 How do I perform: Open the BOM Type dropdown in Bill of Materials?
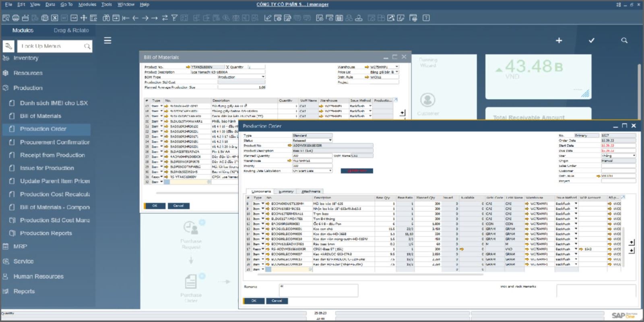click(x=263, y=77)
